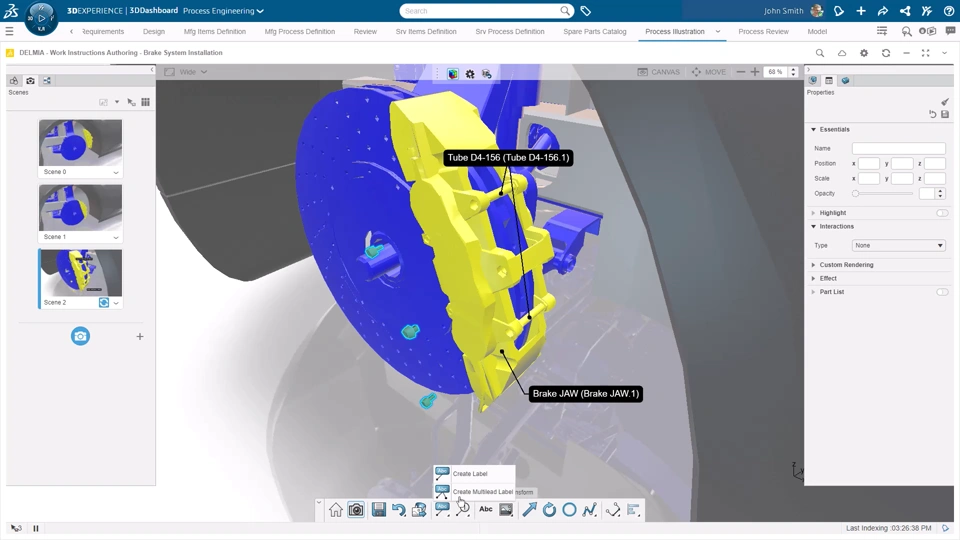Click the highlighted camera tool in bottom toolbar
The height and width of the screenshot is (540, 960).
(356, 509)
